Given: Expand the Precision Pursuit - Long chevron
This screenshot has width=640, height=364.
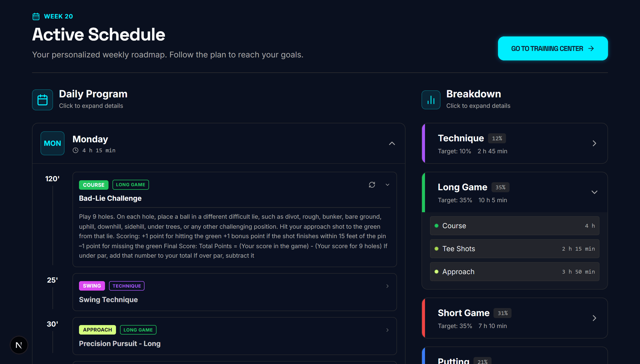Looking at the screenshot, I should tap(387, 330).
